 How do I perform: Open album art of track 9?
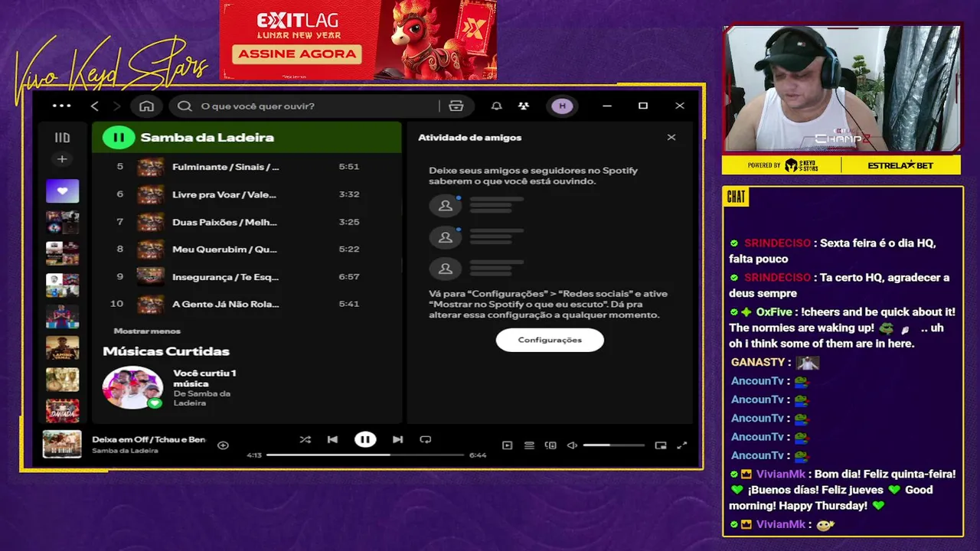tap(150, 276)
